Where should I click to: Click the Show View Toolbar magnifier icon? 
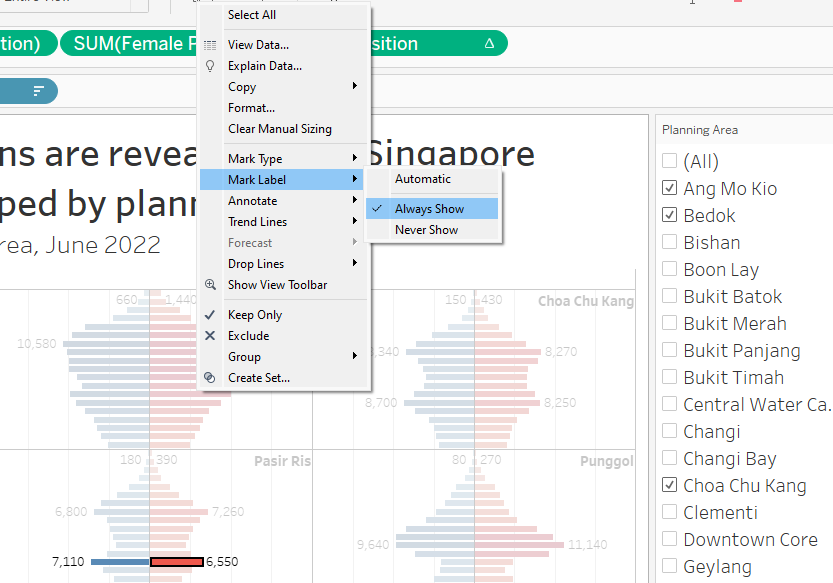pos(210,285)
